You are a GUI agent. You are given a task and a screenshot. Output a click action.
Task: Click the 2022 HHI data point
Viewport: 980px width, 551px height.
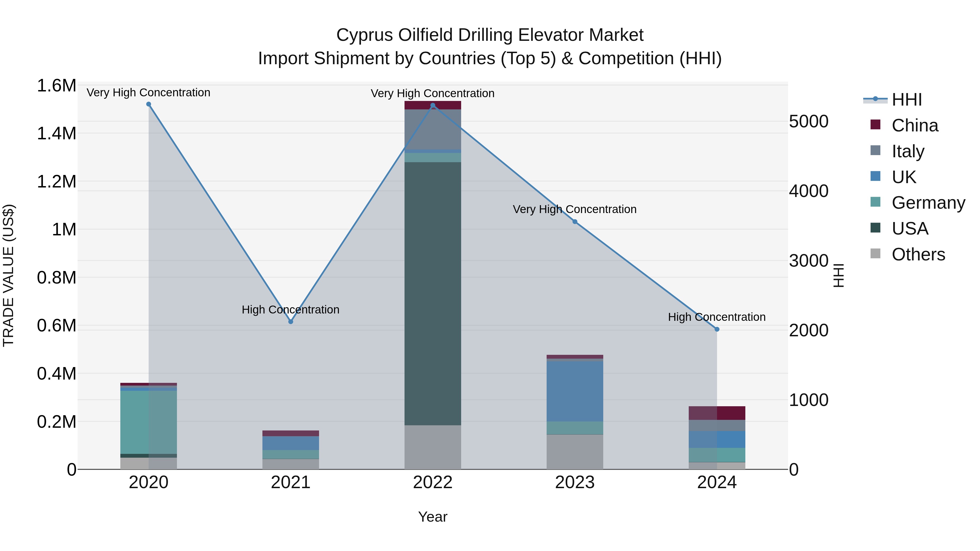click(x=433, y=105)
